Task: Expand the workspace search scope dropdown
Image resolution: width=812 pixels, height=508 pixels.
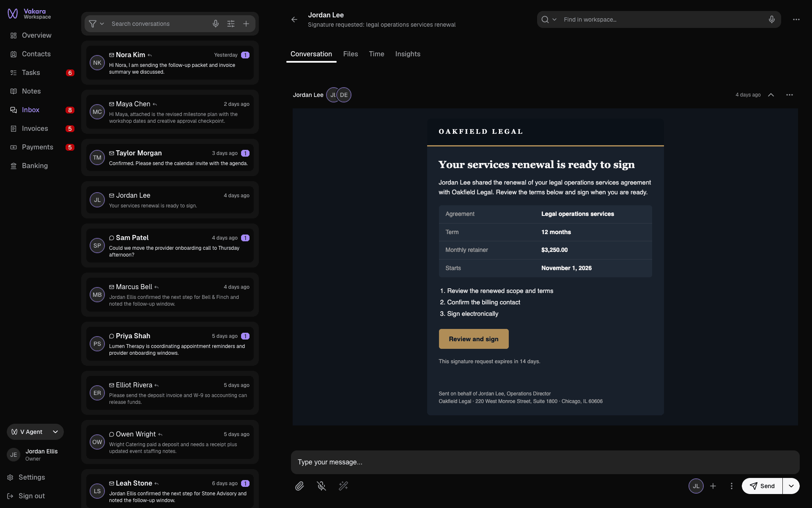Action: click(x=554, y=19)
